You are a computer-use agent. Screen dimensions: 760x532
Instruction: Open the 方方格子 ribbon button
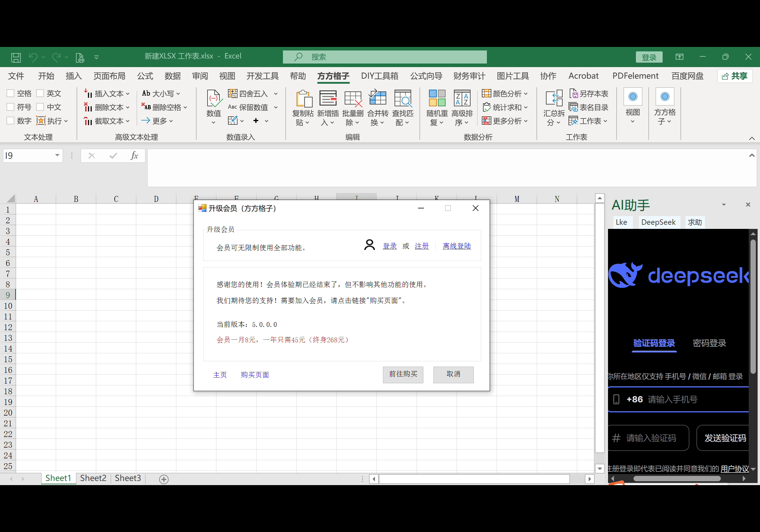coord(665,106)
